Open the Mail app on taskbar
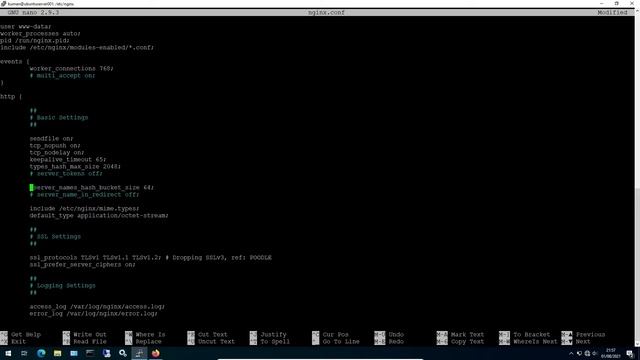Screen dimensions: 640x360 [x=73, y=353]
